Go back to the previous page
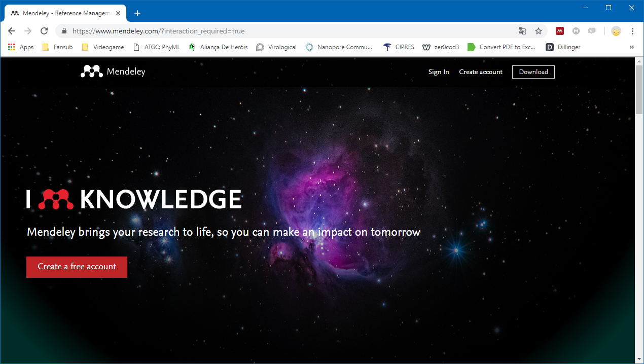Viewport: 644px width, 364px height. (12, 31)
